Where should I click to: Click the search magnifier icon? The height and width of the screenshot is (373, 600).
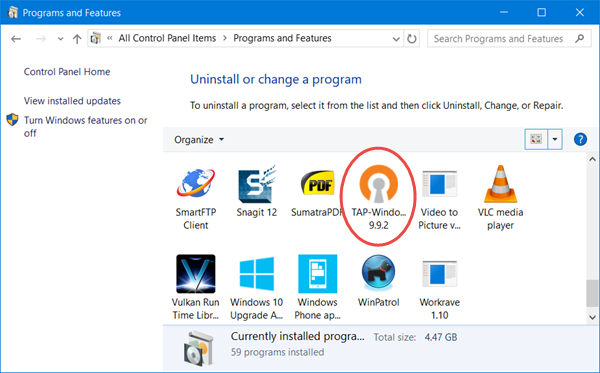click(x=580, y=38)
